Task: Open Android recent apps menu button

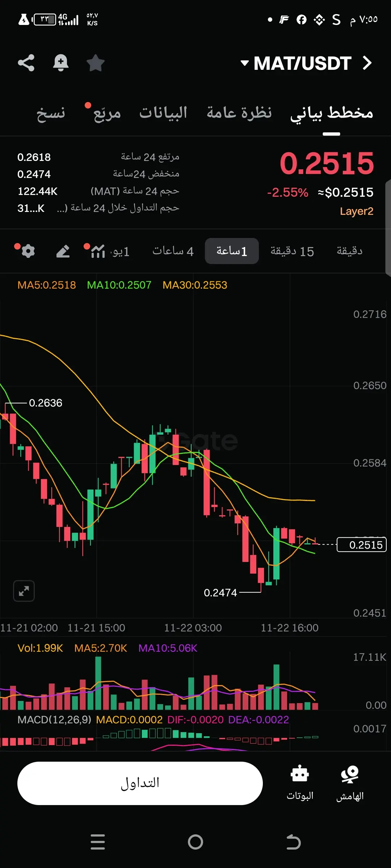Action: point(98,842)
